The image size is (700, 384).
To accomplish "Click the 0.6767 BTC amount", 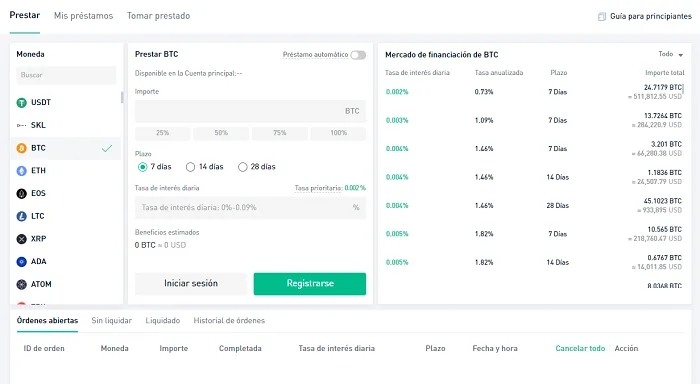I will [x=665, y=258].
